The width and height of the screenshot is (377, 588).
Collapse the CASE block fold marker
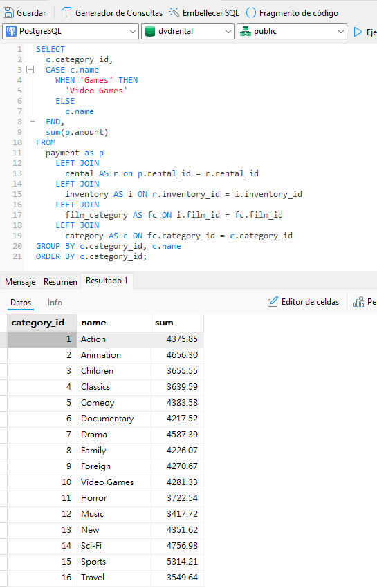point(30,70)
